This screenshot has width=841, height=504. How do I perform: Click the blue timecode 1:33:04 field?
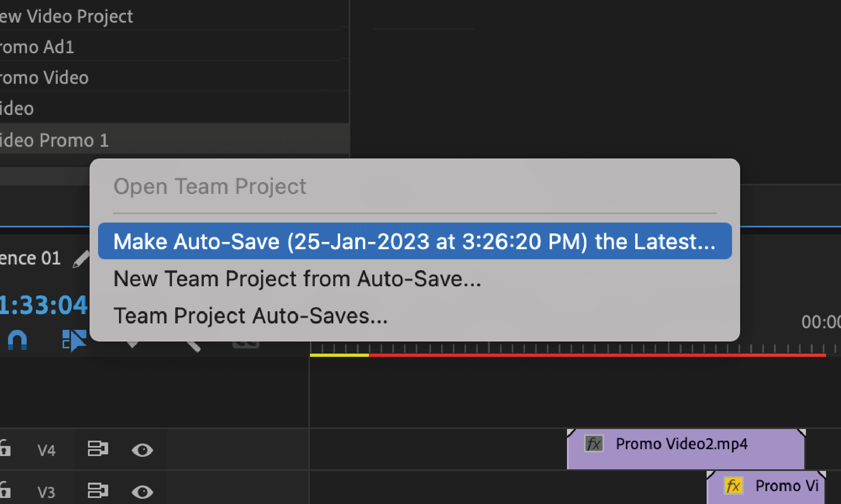click(x=42, y=304)
